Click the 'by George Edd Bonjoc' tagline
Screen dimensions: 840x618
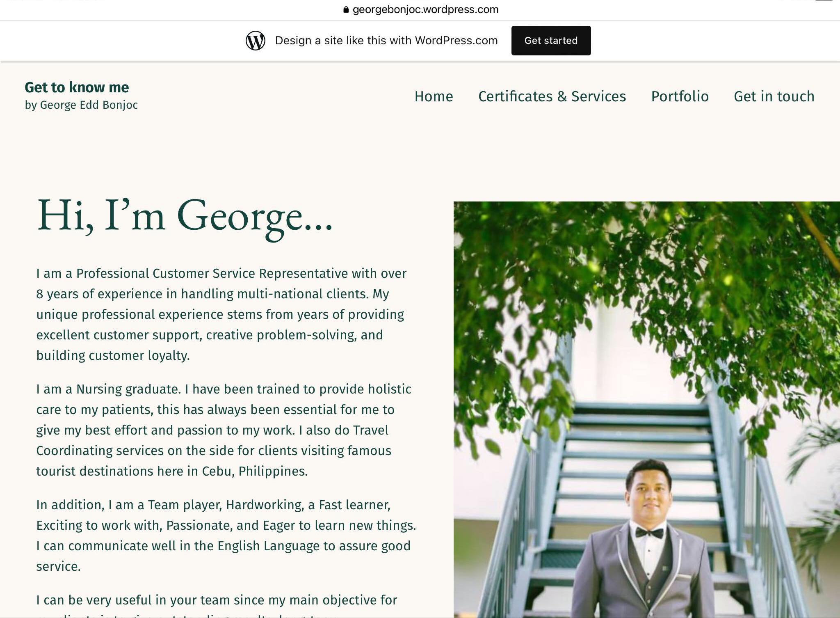click(81, 105)
